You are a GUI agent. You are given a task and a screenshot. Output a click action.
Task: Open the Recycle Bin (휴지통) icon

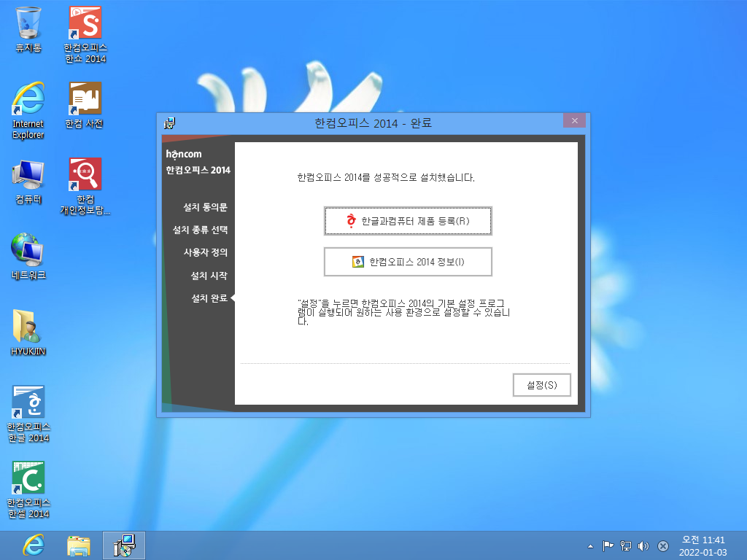pyautogui.click(x=28, y=29)
